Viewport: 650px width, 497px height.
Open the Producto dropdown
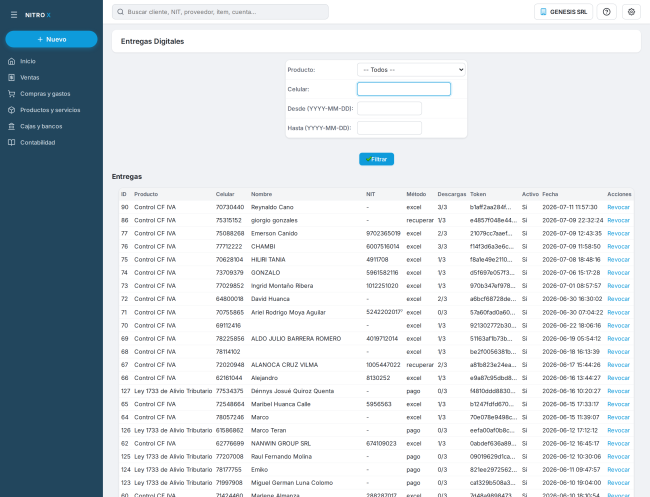click(411, 70)
